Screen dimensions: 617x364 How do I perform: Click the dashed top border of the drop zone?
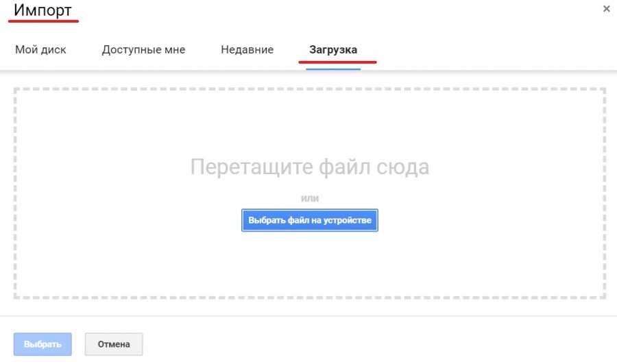pyautogui.click(x=309, y=89)
